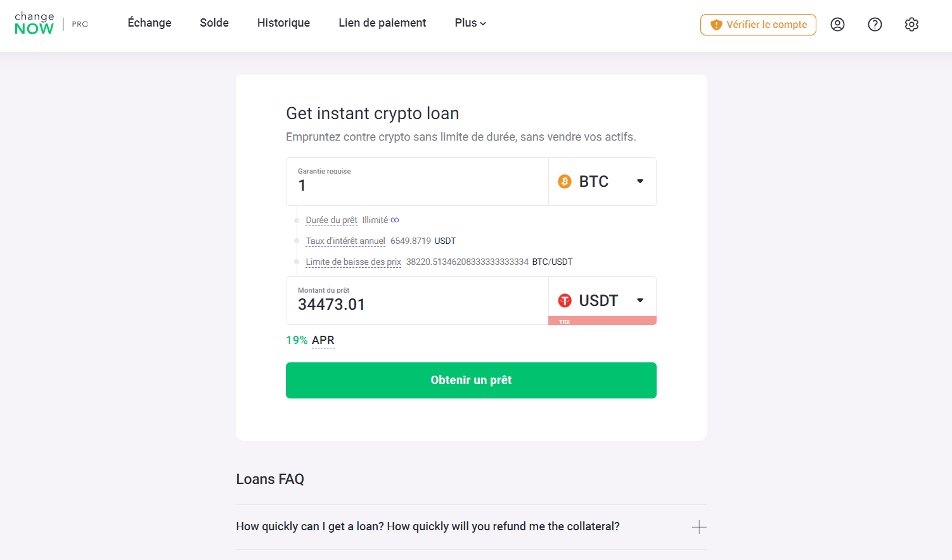
Task: Click the 19% APR link
Action: 310,340
